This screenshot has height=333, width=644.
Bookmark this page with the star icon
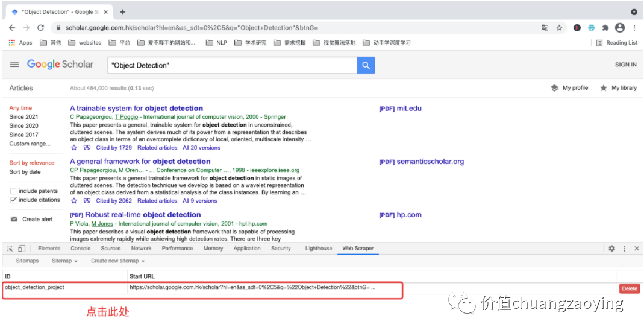pos(559,28)
